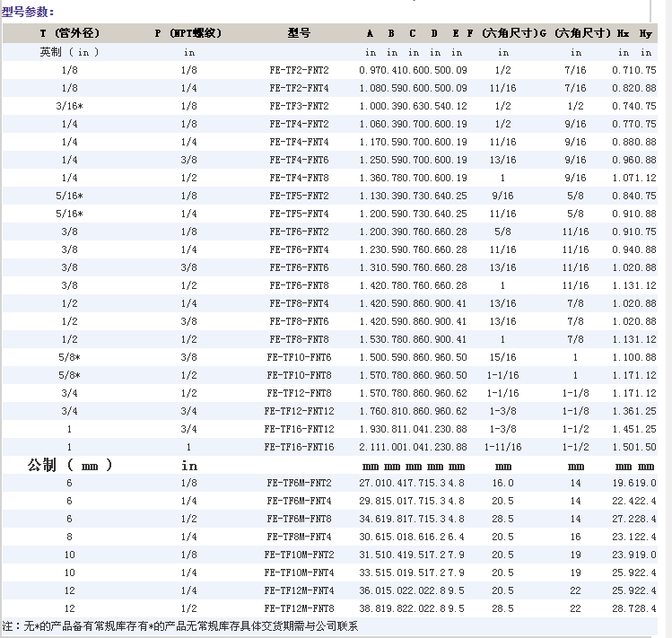
Task: Select model FE-TF3-FNT2
Action: (299, 106)
